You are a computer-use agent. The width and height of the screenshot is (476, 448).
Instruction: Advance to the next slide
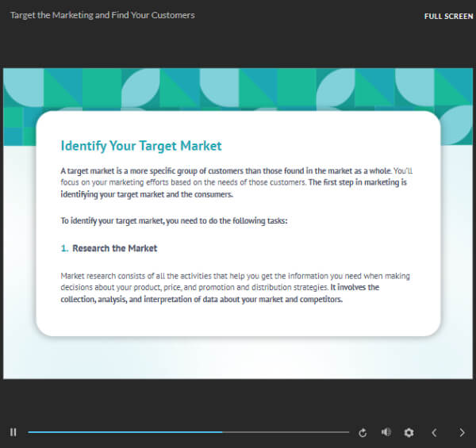[x=462, y=432]
